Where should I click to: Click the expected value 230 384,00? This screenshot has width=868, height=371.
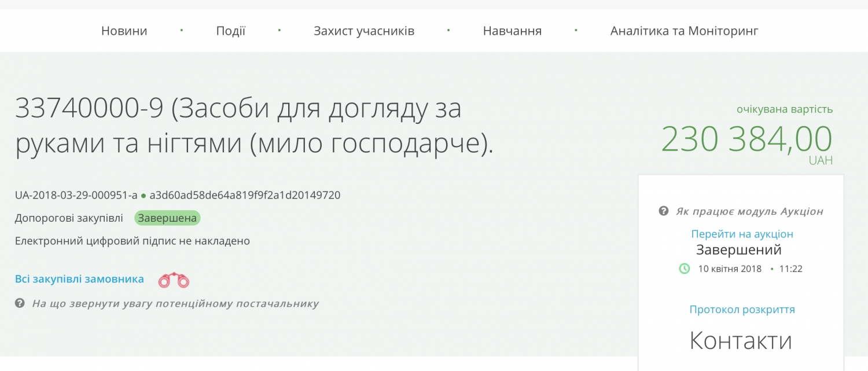tap(746, 139)
